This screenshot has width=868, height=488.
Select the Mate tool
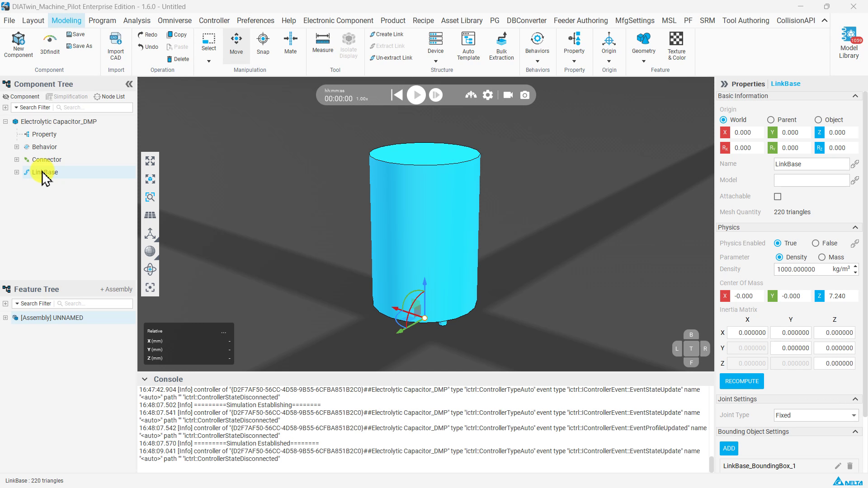[290, 44]
